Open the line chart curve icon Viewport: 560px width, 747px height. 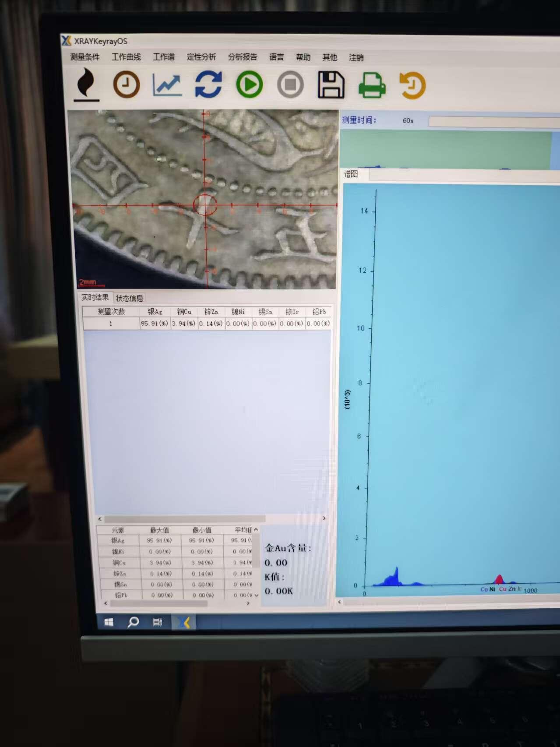pos(167,85)
